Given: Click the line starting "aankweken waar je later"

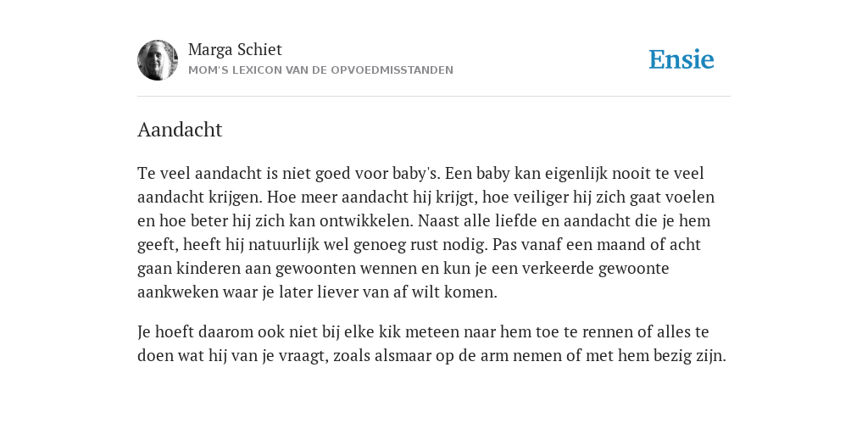Looking at the screenshot, I should click(x=317, y=292).
